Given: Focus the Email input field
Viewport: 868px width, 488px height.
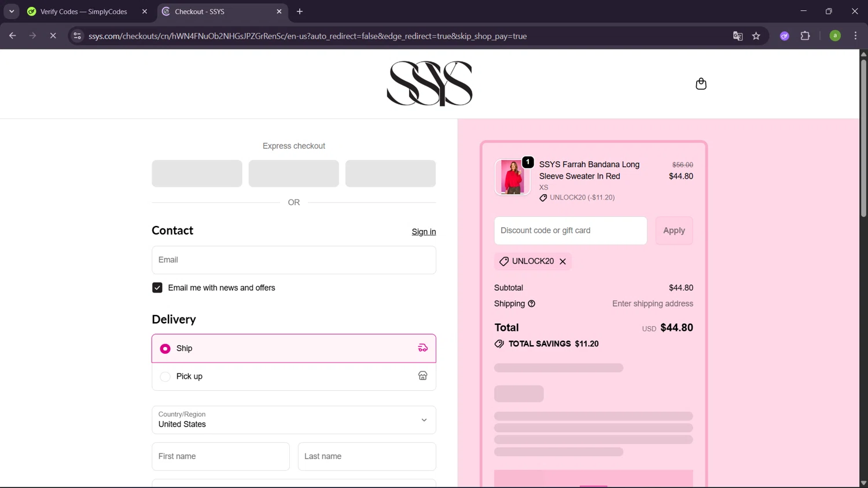Looking at the screenshot, I should (293, 260).
